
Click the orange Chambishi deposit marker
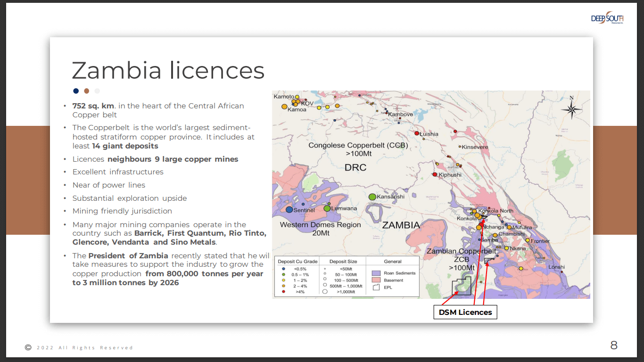pos(495,235)
